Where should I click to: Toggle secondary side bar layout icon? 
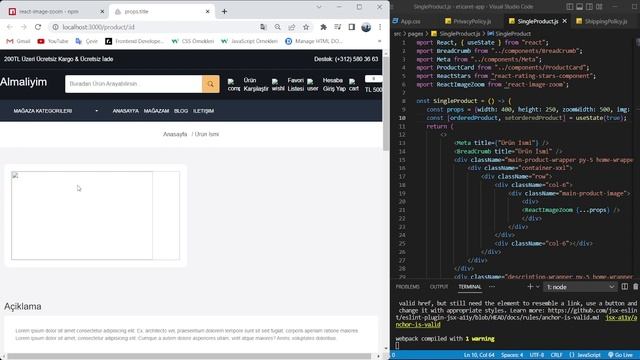[589, 7]
